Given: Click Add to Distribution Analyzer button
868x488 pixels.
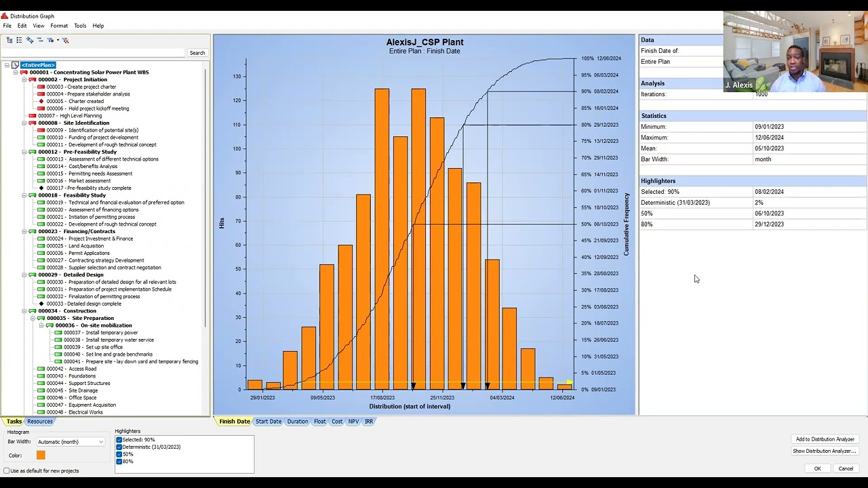Looking at the screenshot, I should click(x=825, y=439).
